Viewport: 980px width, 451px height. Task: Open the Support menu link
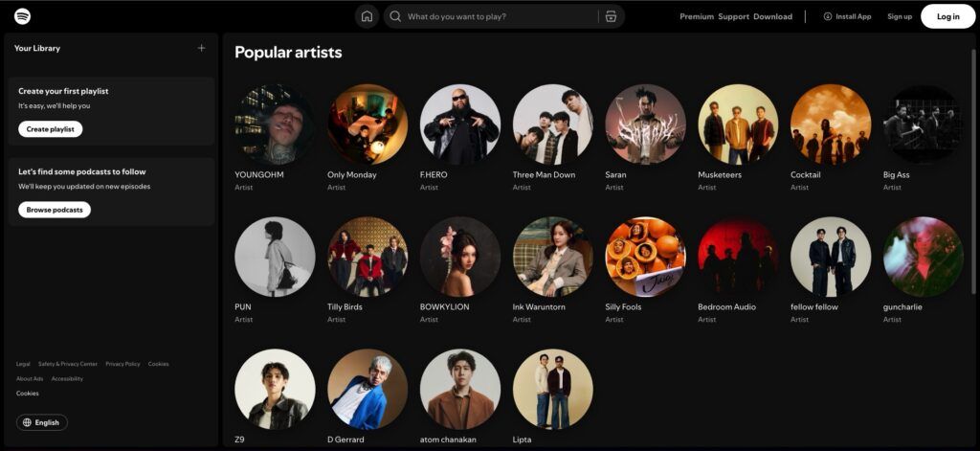(734, 16)
